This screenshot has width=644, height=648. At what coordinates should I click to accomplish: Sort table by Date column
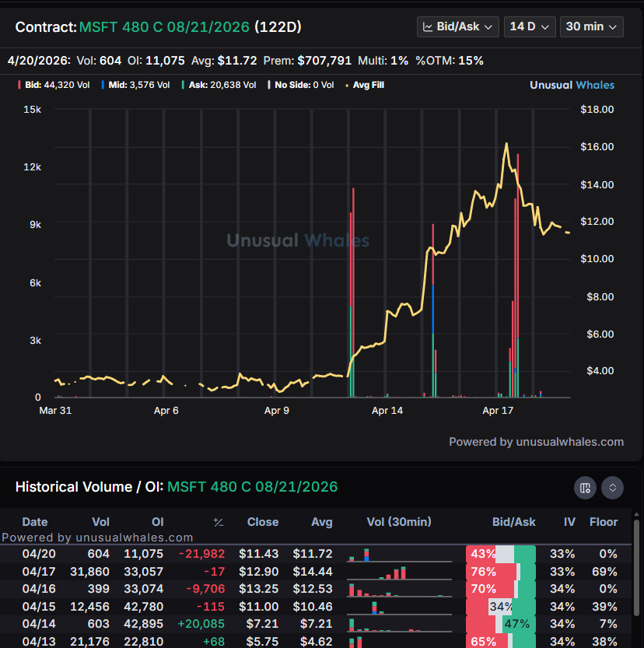(35, 522)
